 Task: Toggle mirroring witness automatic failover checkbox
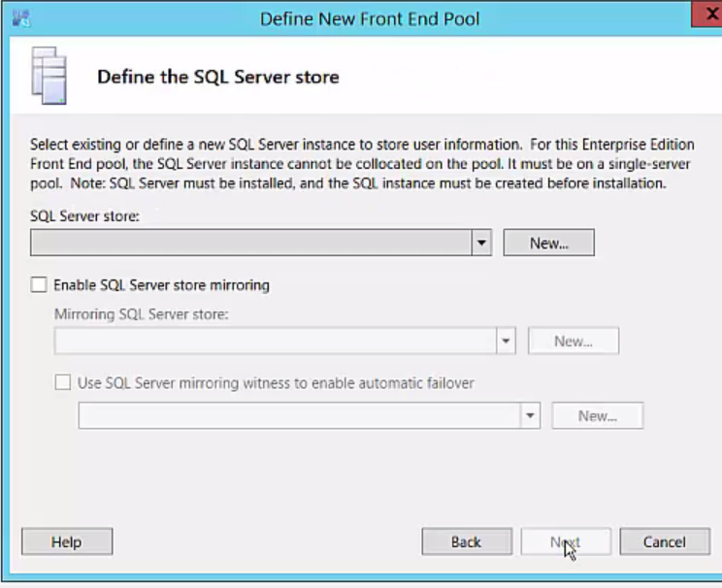coord(63,382)
